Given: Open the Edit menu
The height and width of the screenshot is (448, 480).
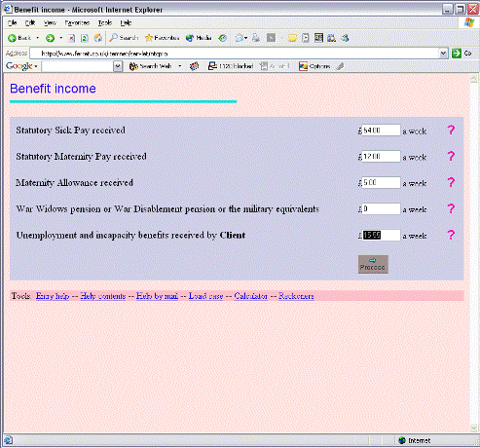Looking at the screenshot, I should click(30, 22).
